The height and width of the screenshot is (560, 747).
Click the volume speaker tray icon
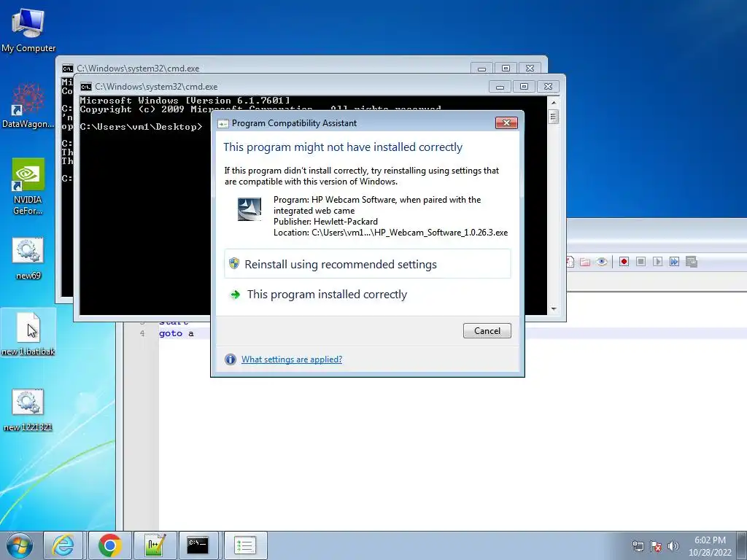point(673,546)
